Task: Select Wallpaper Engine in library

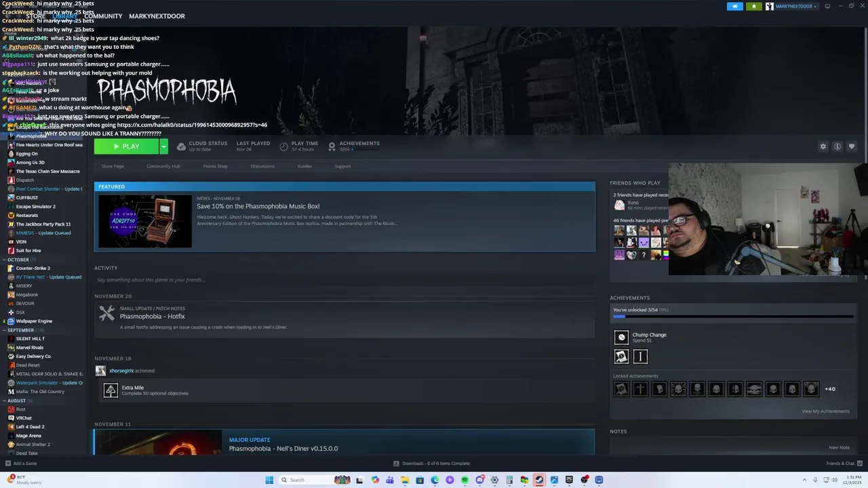Action: tap(34, 321)
